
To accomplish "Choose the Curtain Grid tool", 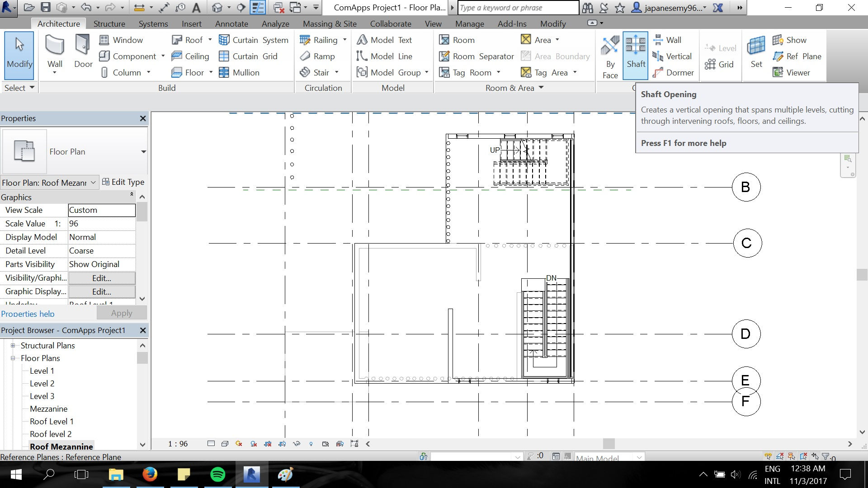I will coord(248,56).
